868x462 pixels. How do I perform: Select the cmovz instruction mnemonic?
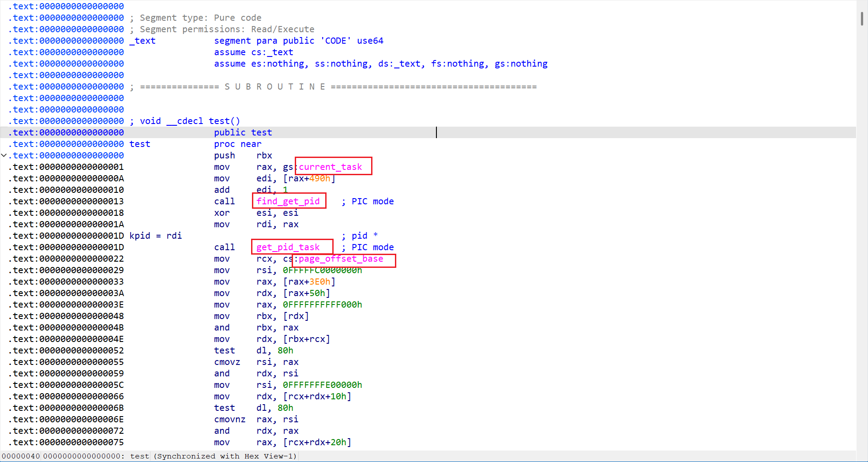point(227,362)
